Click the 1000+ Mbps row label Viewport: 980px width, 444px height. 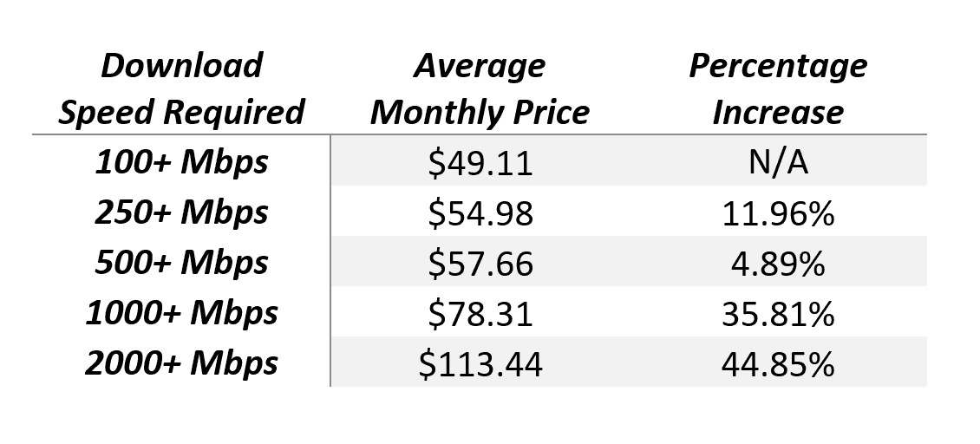click(x=181, y=313)
